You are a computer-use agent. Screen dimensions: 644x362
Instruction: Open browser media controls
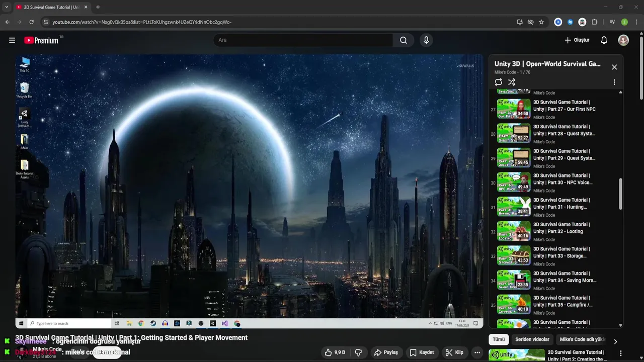612,22
